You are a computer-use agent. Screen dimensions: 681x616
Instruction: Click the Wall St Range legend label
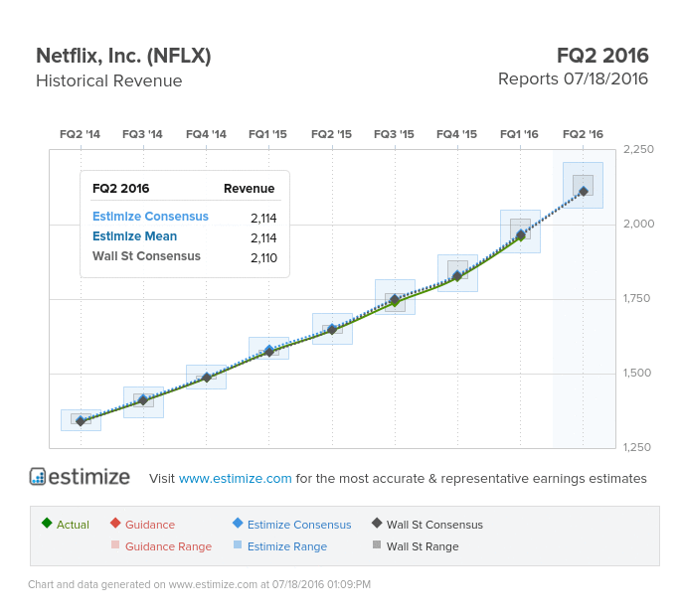[423, 546]
